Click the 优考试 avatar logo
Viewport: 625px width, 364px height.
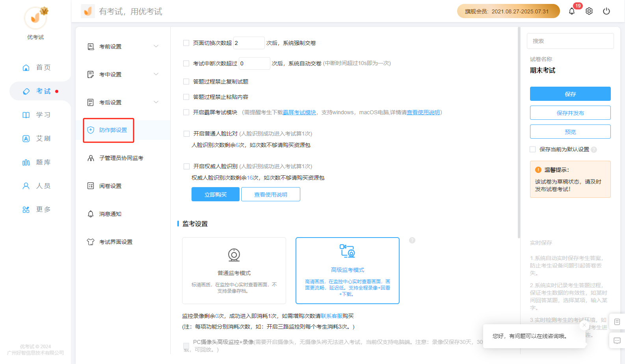pos(35,18)
